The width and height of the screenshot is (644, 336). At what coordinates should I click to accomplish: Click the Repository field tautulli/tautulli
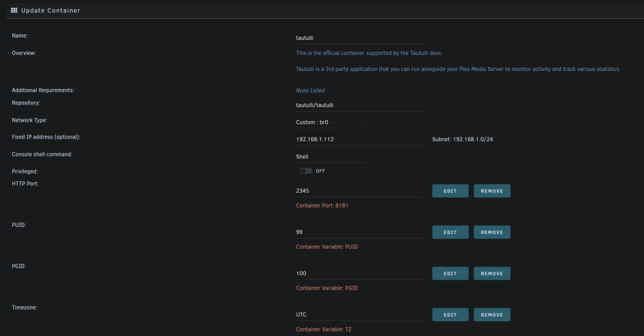[x=359, y=105]
